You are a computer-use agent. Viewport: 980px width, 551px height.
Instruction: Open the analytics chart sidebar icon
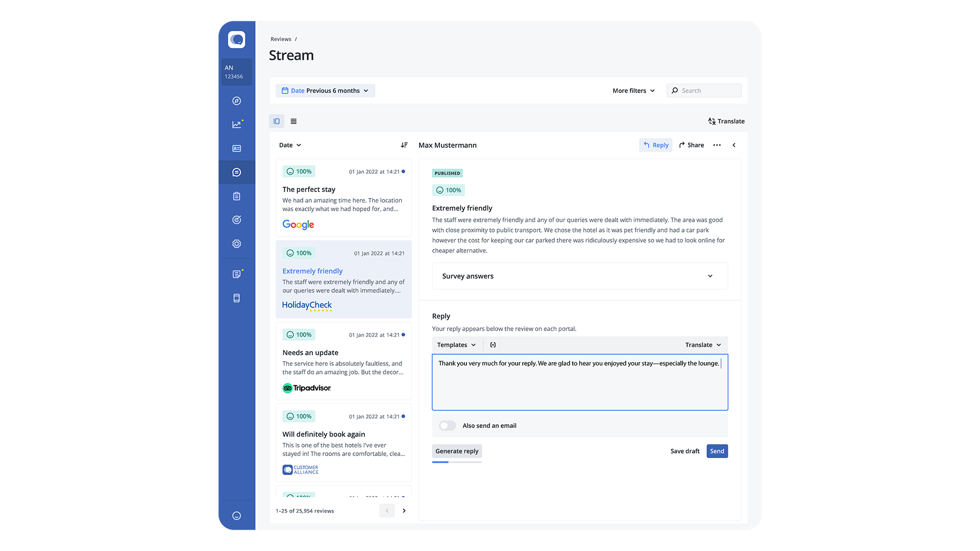pyautogui.click(x=236, y=124)
